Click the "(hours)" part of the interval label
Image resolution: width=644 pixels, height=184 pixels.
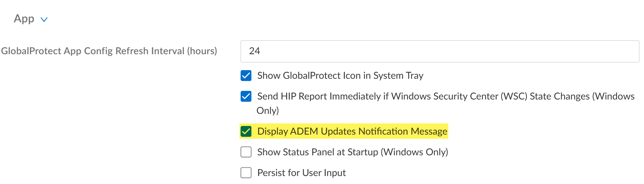(202, 51)
